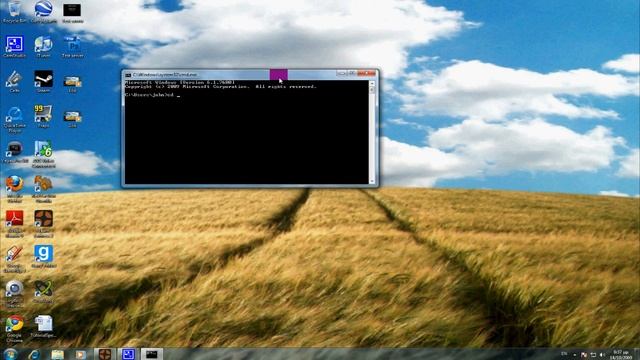Image resolution: width=640 pixels, height=360 pixels.
Task: Open the clock and date display
Action: pyautogui.click(x=621, y=354)
